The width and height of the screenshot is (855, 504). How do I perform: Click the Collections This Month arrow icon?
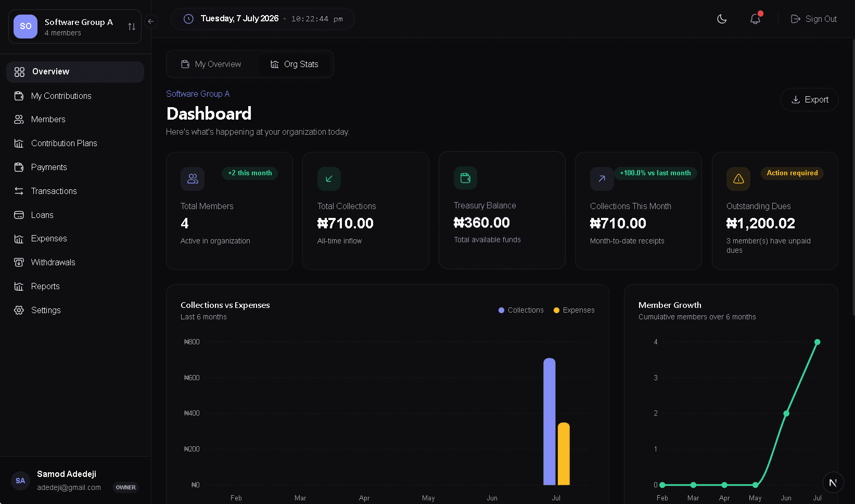tap(602, 179)
